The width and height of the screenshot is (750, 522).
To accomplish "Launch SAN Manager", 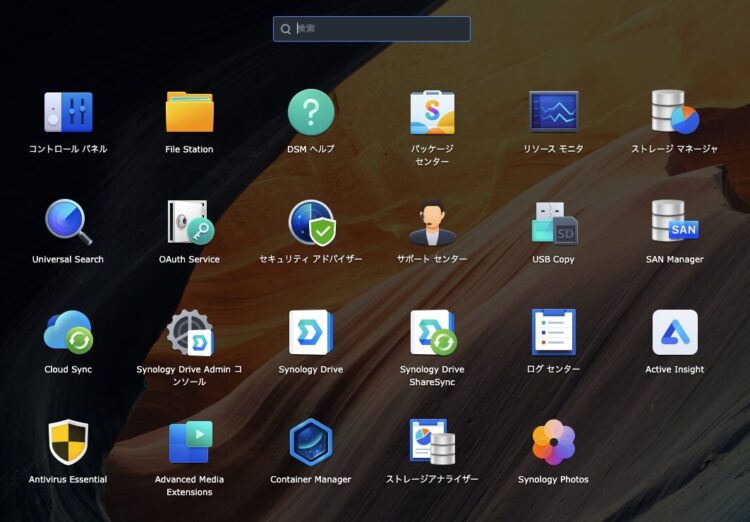I will click(675, 221).
